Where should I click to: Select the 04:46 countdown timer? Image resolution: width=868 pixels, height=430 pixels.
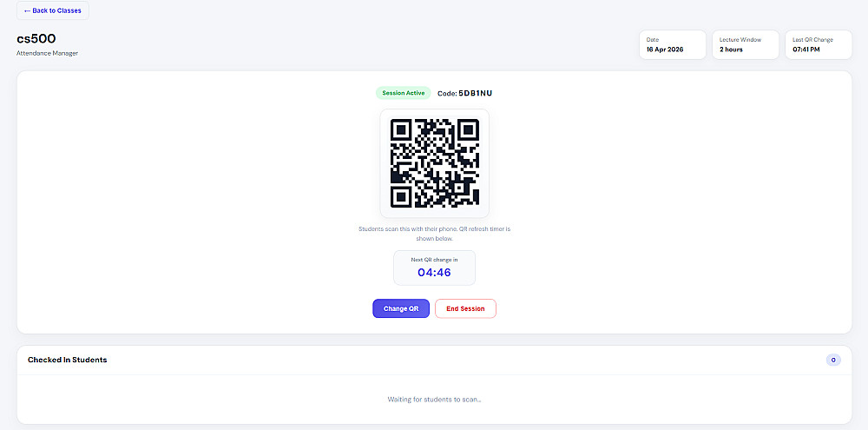point(434,273)
